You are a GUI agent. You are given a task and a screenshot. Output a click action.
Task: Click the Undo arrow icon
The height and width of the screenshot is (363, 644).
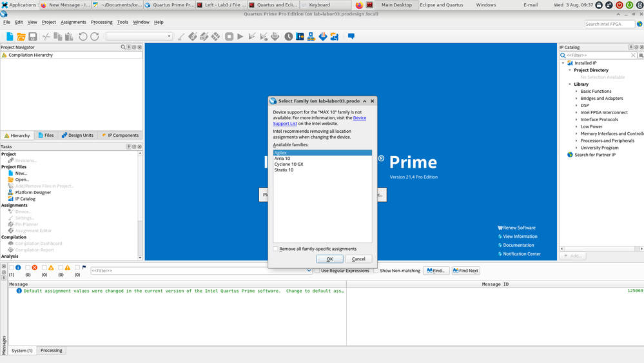pyautogui.click(x=83, y=37)
